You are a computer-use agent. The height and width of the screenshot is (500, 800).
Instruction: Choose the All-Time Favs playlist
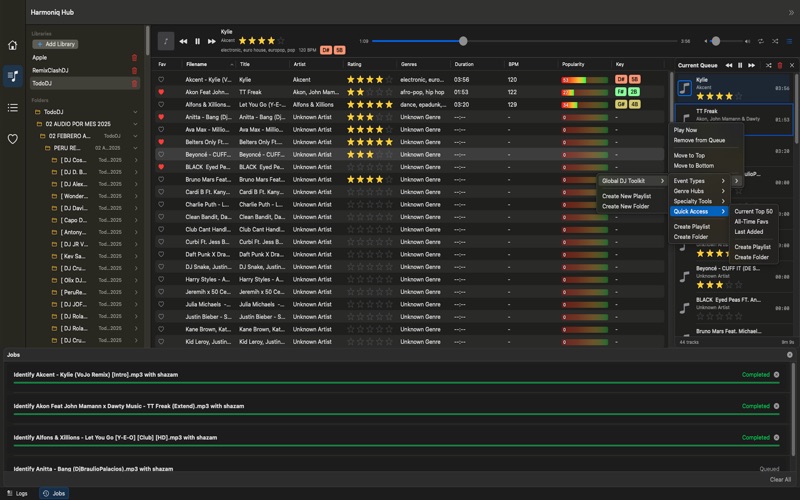[751, 221]
